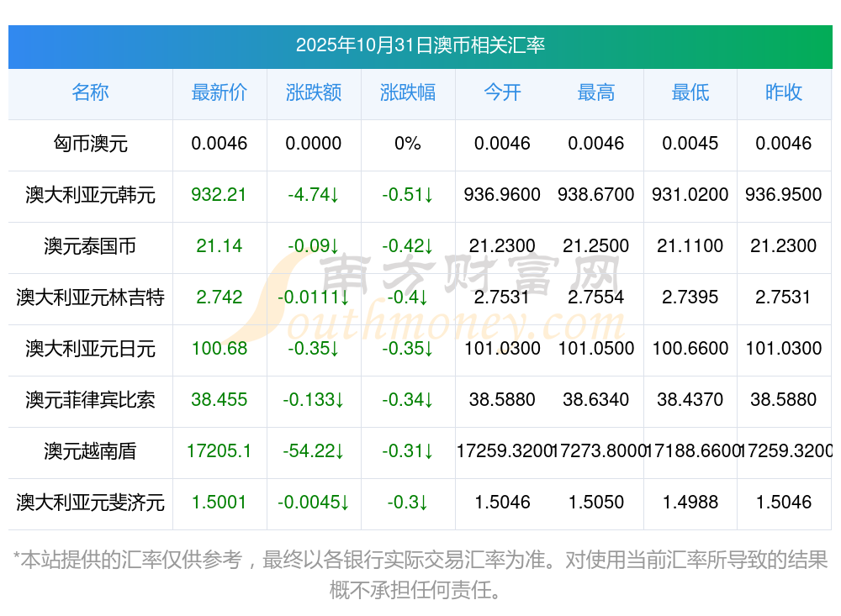841x616 pixels.
Task: Click the low value 21.1100
Action: 690,246
